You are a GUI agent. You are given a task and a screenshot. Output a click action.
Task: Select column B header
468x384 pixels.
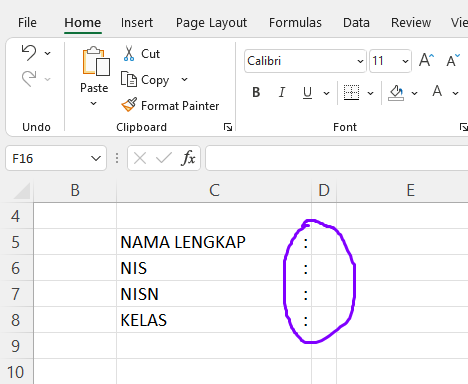point(75,191)
